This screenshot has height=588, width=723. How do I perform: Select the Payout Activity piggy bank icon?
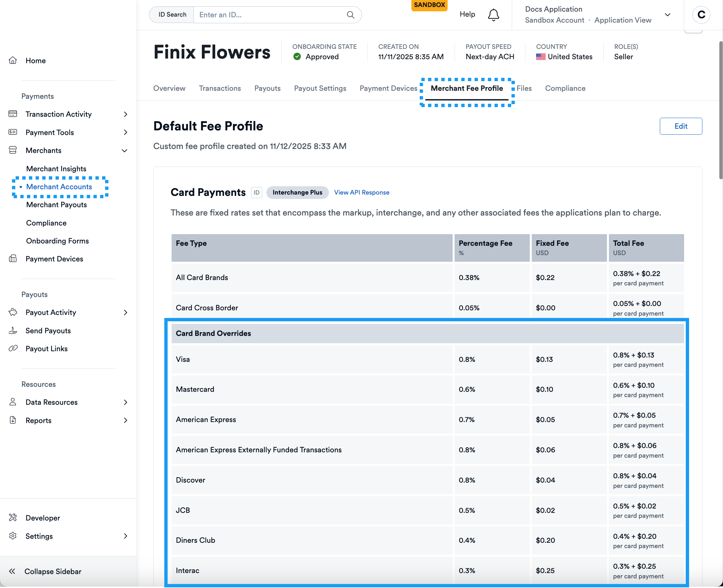[x=13, y=312]
